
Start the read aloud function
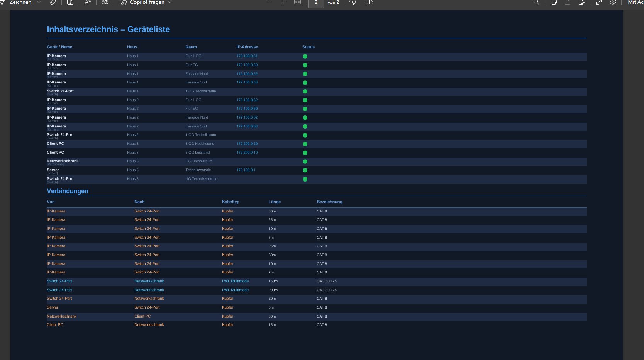coord(88,2)
